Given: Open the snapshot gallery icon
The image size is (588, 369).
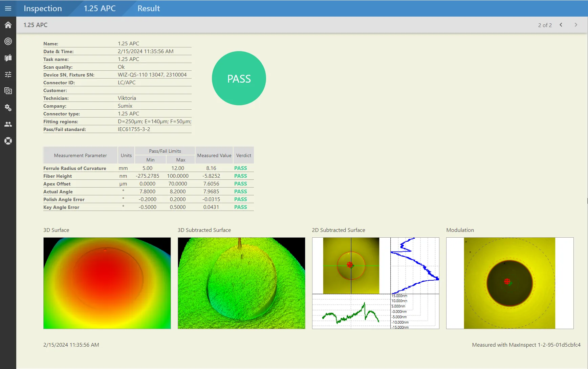Looking at the screenshot, I should pyautogui.click(x=8, y=91).
